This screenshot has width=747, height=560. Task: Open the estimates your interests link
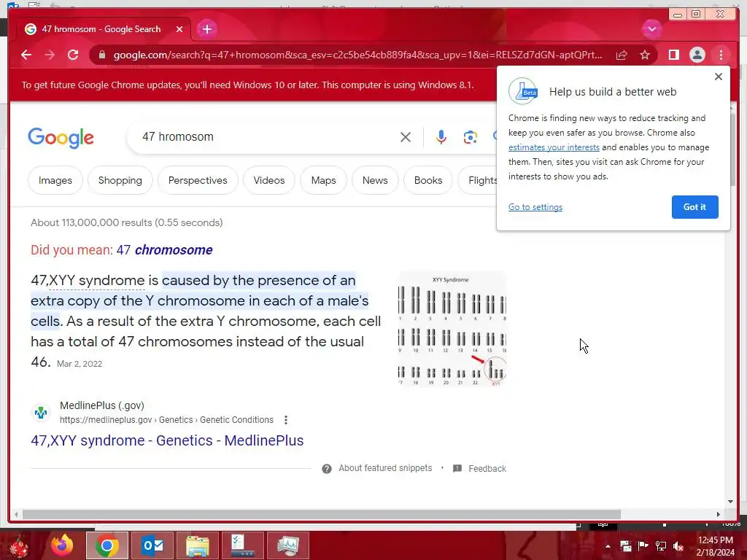(x=554, y=147)
